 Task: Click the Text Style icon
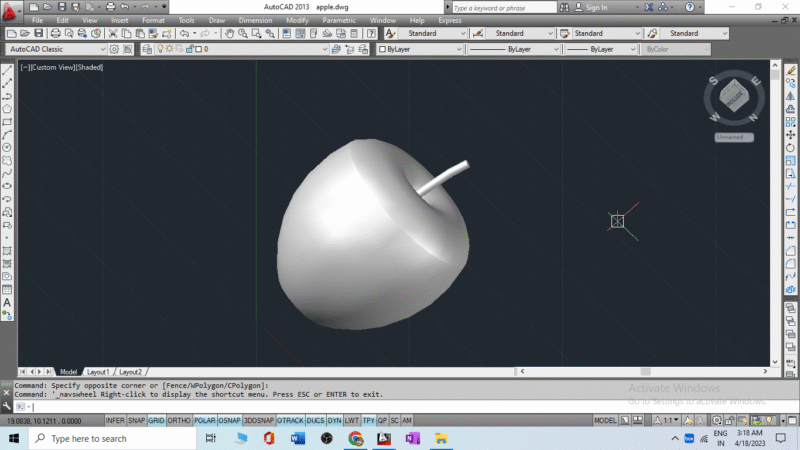(x=390, y=33)
